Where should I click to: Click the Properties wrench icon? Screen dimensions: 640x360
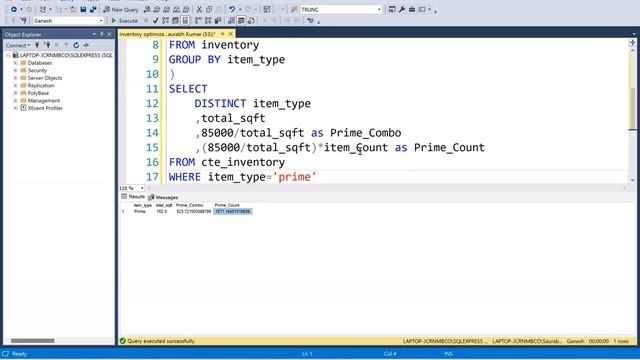pyautogui.click(x=402, y=9)
